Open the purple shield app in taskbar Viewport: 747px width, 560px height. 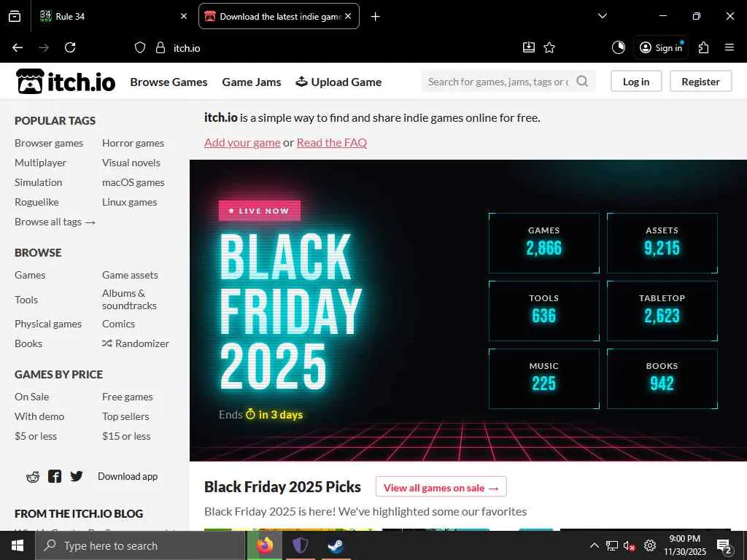[x=300, y=545]
